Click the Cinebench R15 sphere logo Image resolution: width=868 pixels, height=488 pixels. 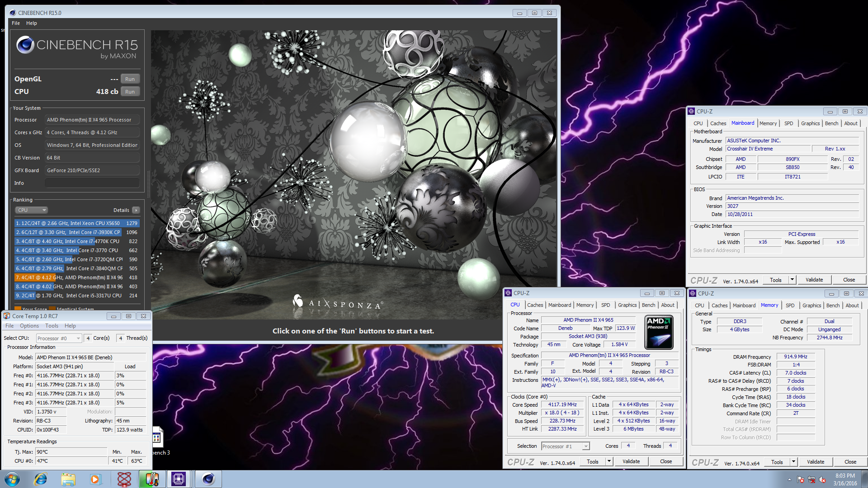(25, 45)
